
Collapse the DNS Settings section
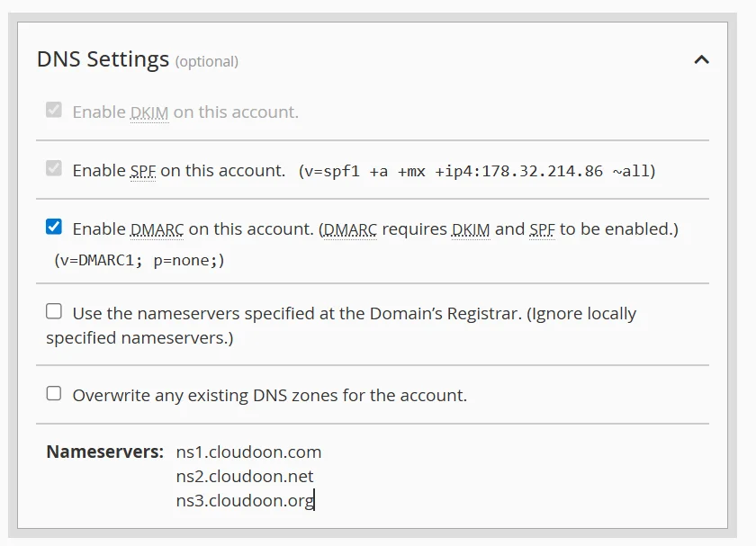702,58
